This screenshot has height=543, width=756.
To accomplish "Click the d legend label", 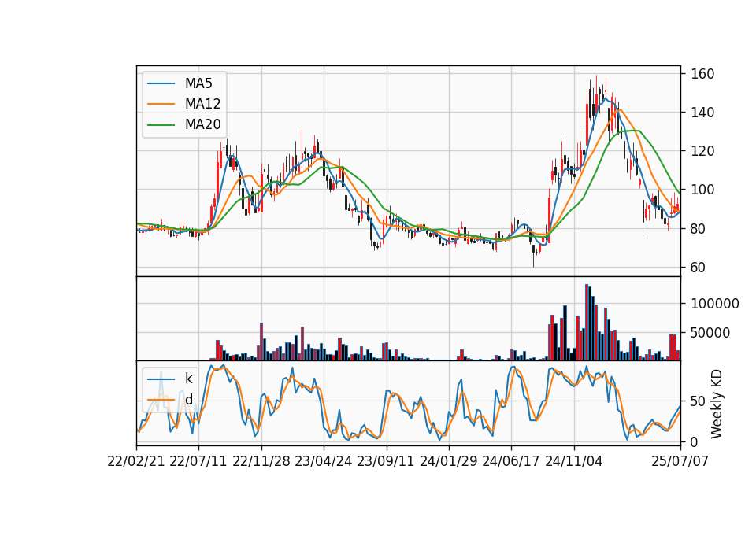I will 188,399.
